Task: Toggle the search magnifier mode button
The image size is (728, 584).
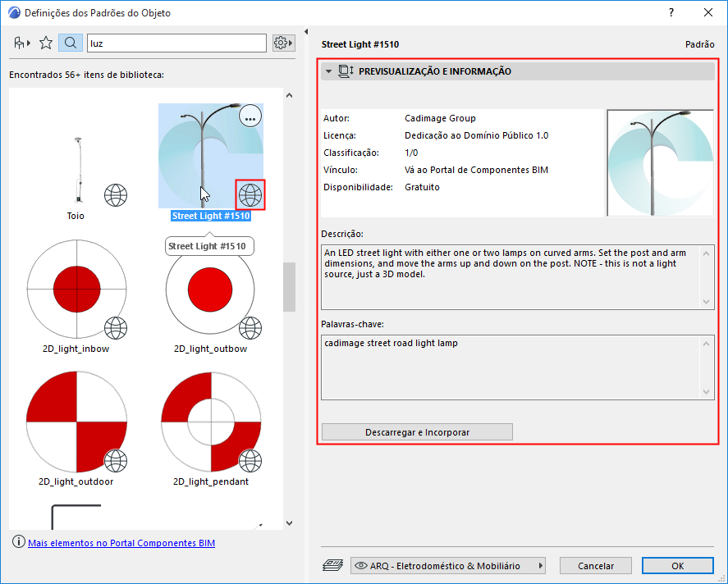Action: [71, 43]
